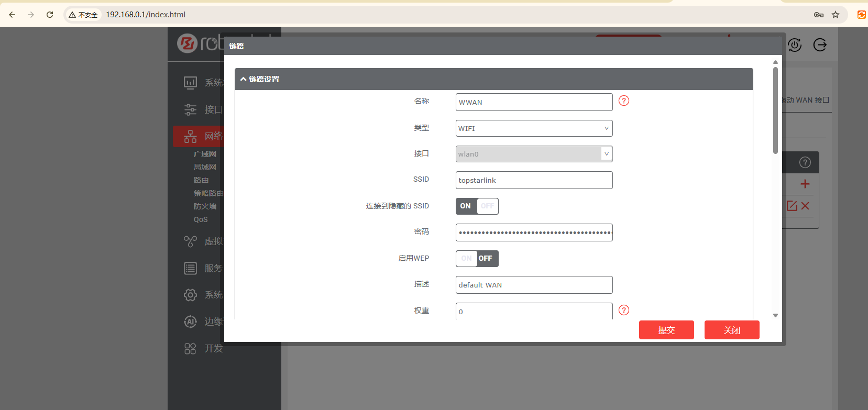This screenshot has height=410, width=868.
Task: Select 防火墙 submenu item
Action: (205, 206)
